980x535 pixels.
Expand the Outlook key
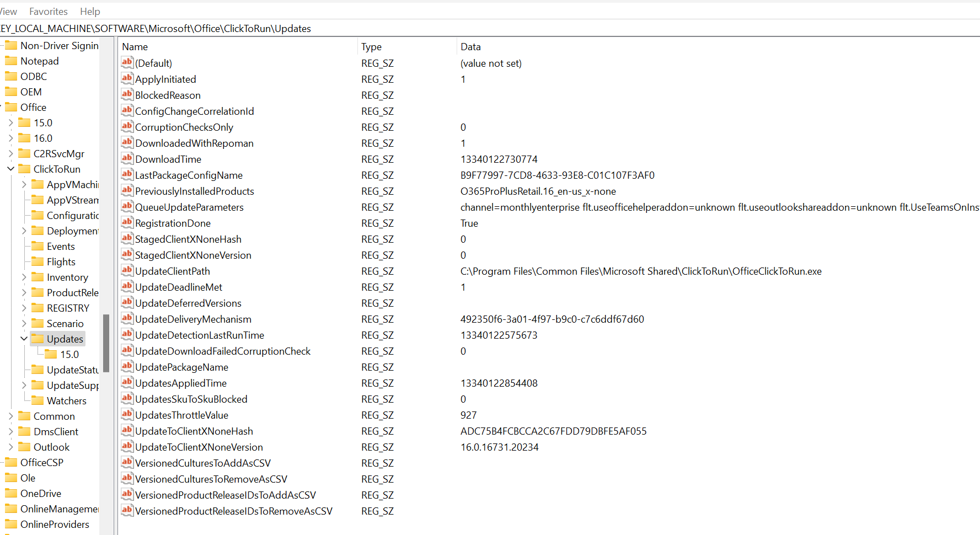click(x=10, y=447)
